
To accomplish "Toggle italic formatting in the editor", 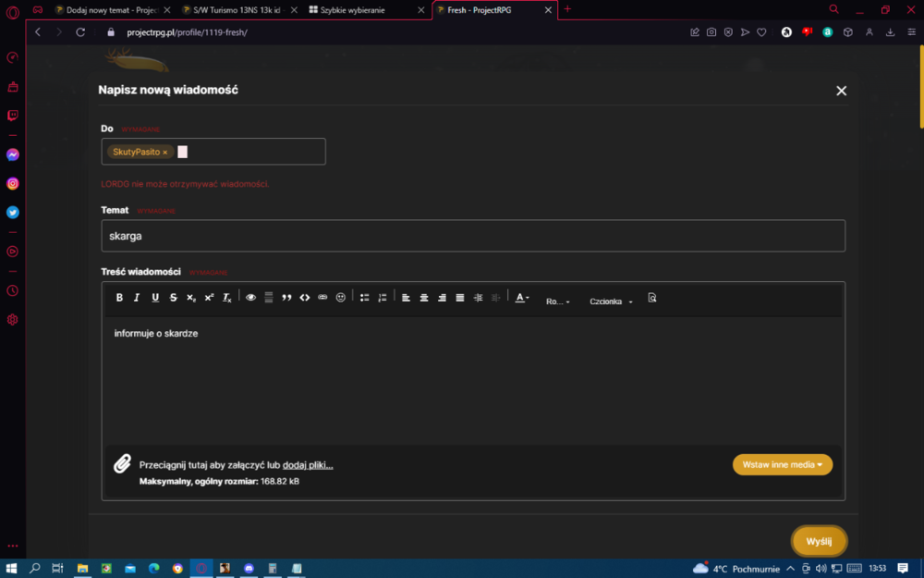I will [x=137, y=298].
